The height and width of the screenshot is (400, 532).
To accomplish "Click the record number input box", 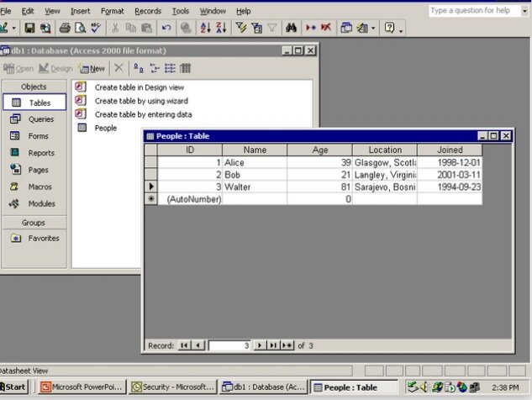I will coord(229,345).
